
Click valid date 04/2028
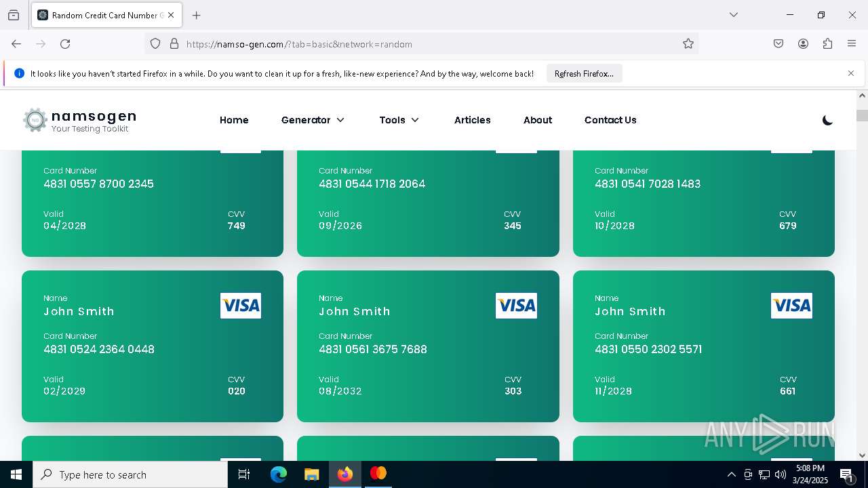point(64,226)
